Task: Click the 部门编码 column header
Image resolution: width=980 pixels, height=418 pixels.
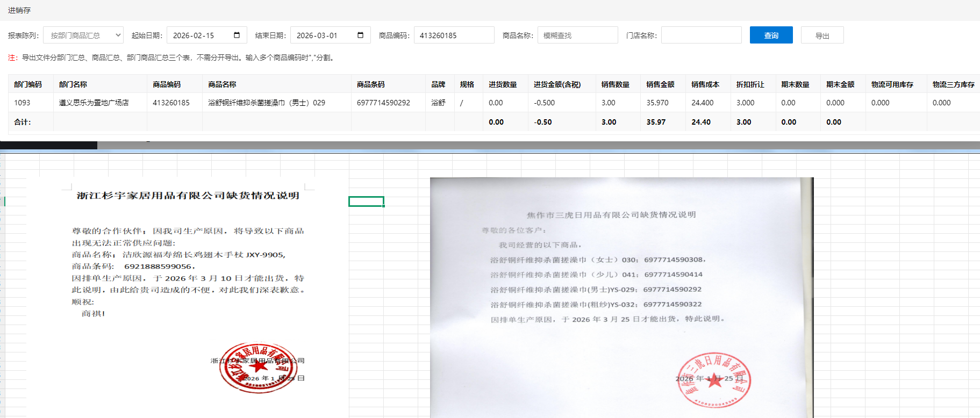Action: (x=28, y=84)
